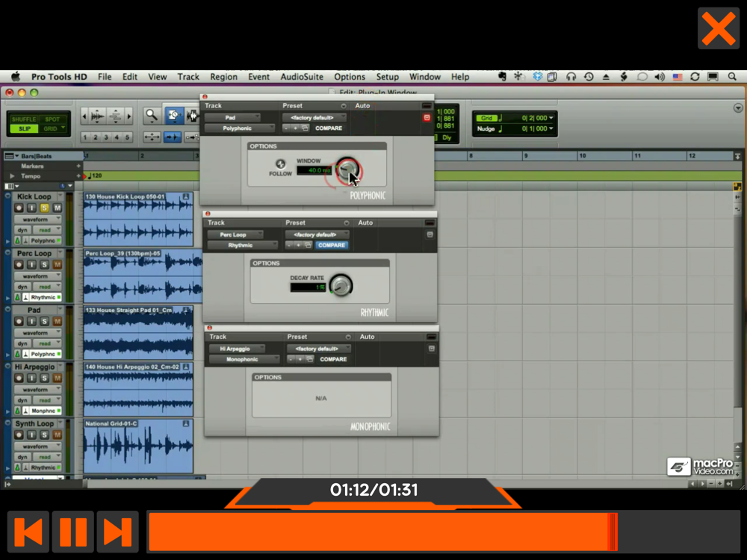Click the volume icon in menu bar

[x=660, y=77]
